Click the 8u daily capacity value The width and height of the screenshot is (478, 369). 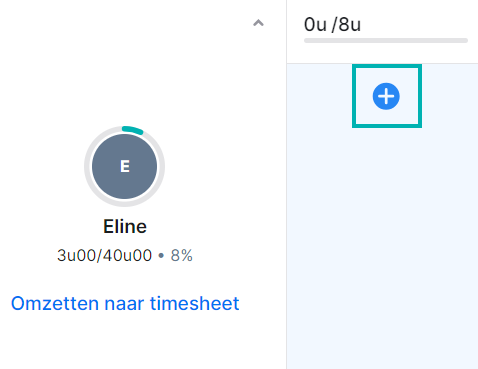(350, 25)
